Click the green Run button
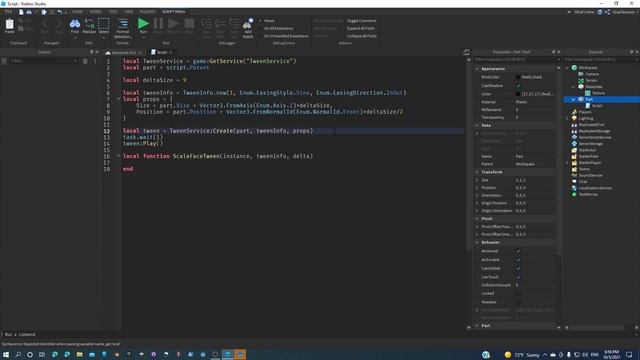 (143, 25)
